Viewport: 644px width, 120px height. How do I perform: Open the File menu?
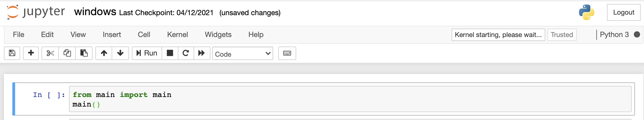click(x=19, y=34)
